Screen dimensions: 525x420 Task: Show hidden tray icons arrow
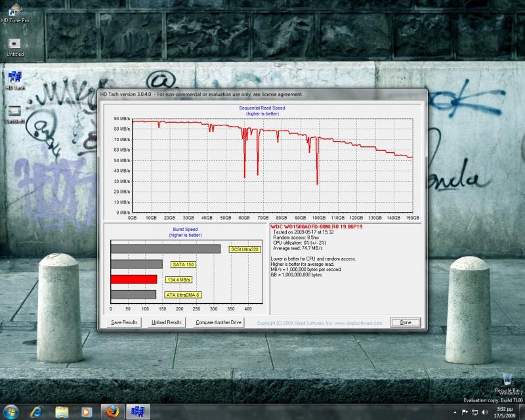tap(455, 412)
